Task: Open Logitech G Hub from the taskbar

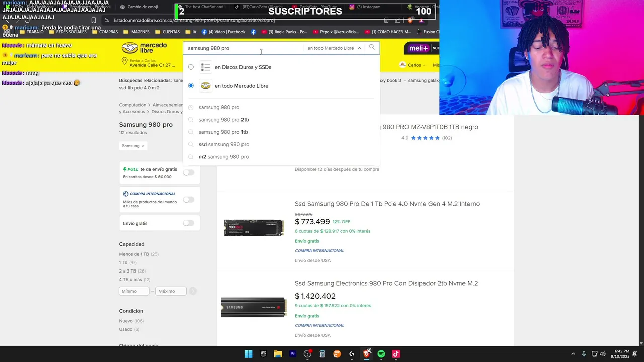Action: point(352,354)
